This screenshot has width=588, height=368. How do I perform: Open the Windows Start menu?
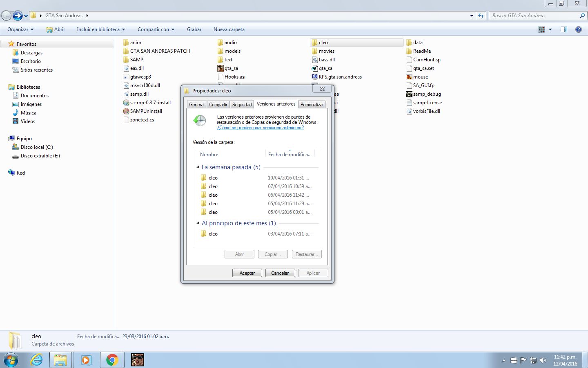click(11, 360)
